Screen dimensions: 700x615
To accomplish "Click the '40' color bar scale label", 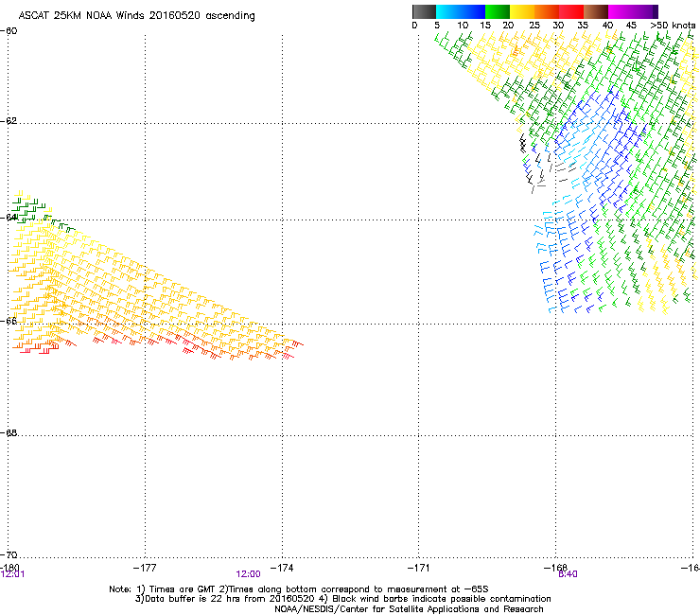I will tap(607, 26).
